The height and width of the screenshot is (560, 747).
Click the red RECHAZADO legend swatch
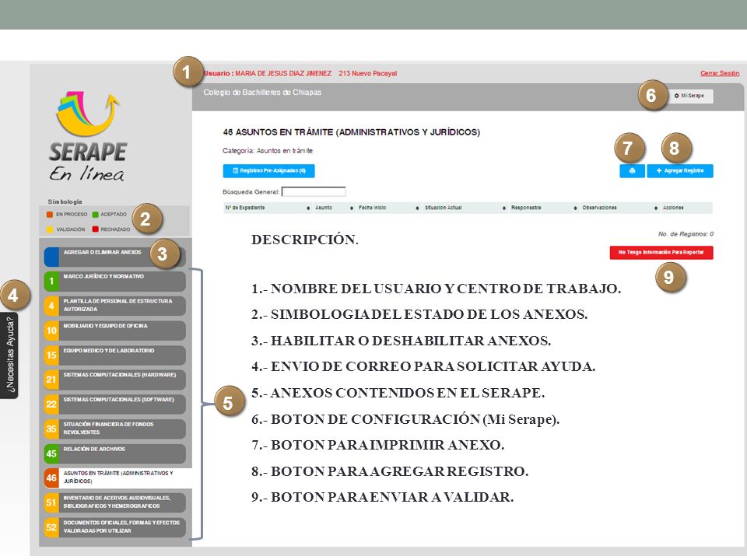point(95,229)
